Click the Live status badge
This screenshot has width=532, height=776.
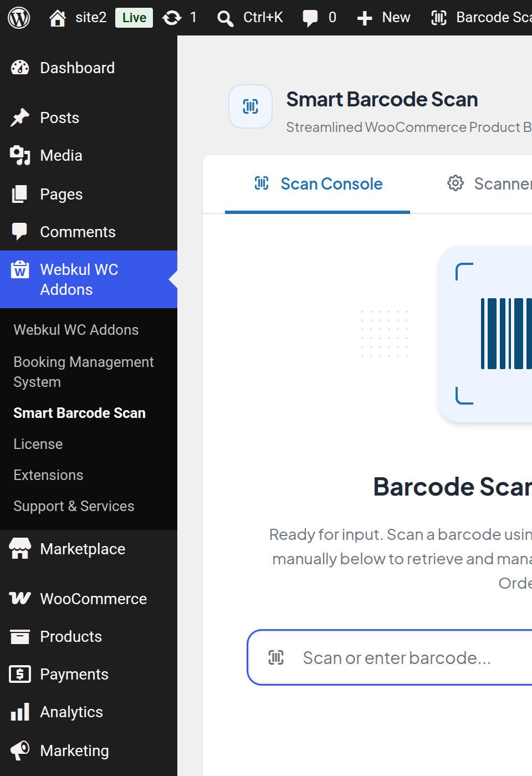(x=134, y=18)
